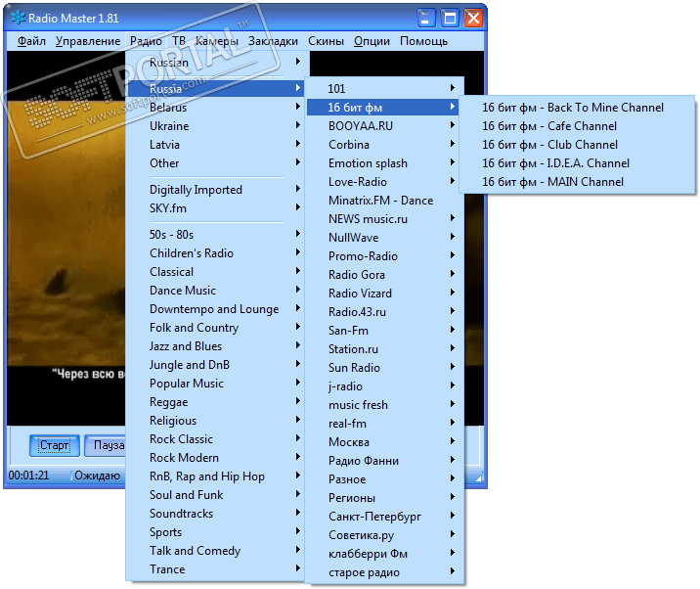
Task: Select the Classical genre entry
Action: point(216,272)
